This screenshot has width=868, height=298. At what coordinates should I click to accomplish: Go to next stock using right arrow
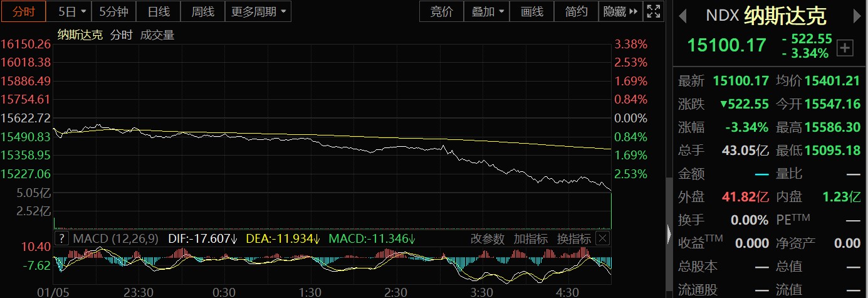click(x=856, y=15)
